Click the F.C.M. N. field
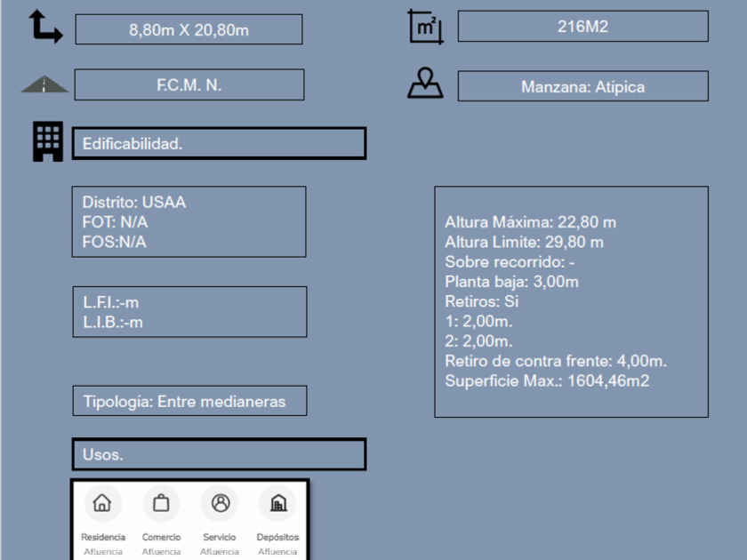747x560 pixels. point(189,85)
